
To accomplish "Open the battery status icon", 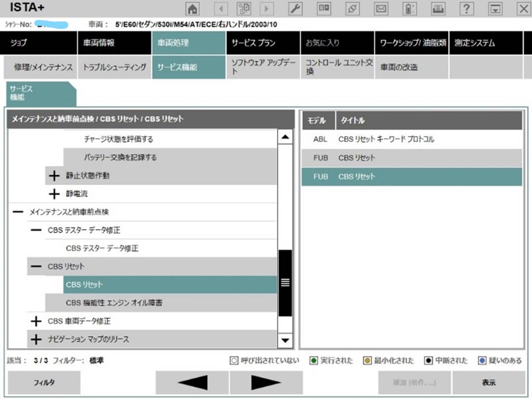I will 409,8.
